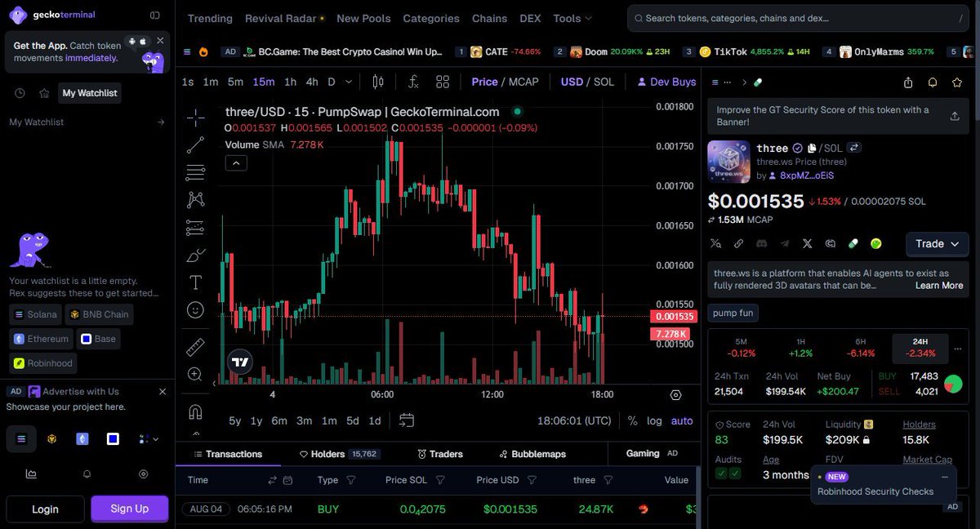
Task: Open the token's Discord icon
Action: click(762, 243)
